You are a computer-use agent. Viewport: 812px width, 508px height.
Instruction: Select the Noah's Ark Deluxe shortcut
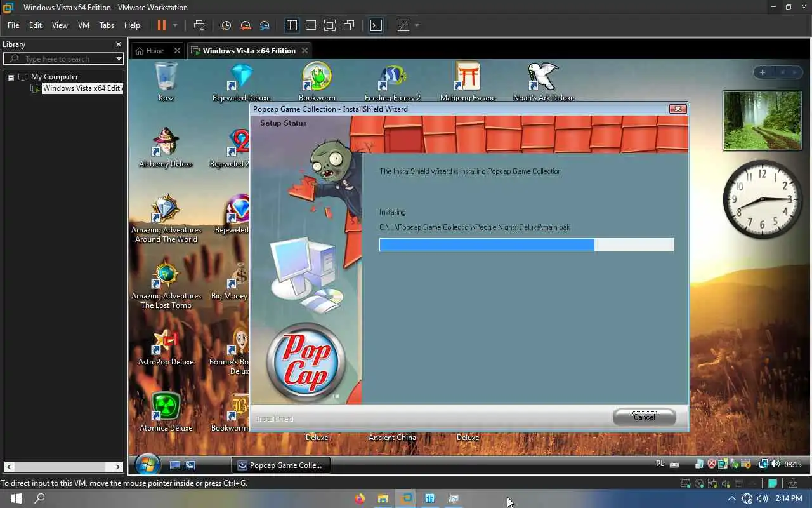click(544, 81)
